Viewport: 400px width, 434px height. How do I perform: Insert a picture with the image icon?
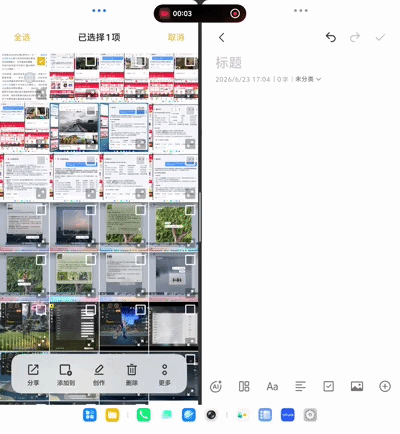pyautogui.click(x=357, y=387)
